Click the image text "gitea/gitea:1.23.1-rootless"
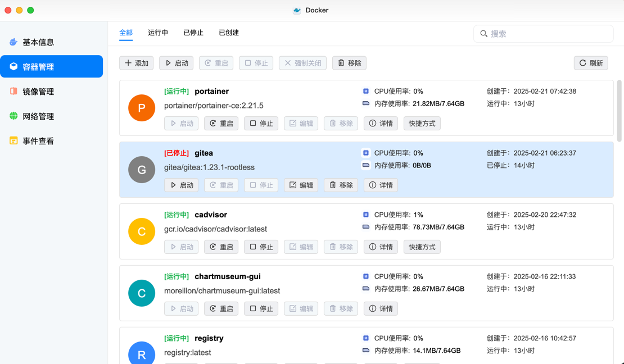 [209, 167]
